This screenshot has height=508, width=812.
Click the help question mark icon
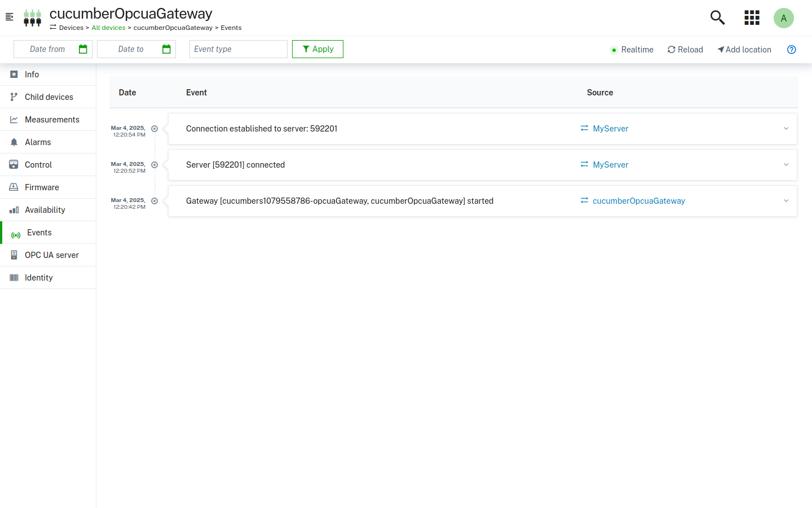tap(791, 49)
